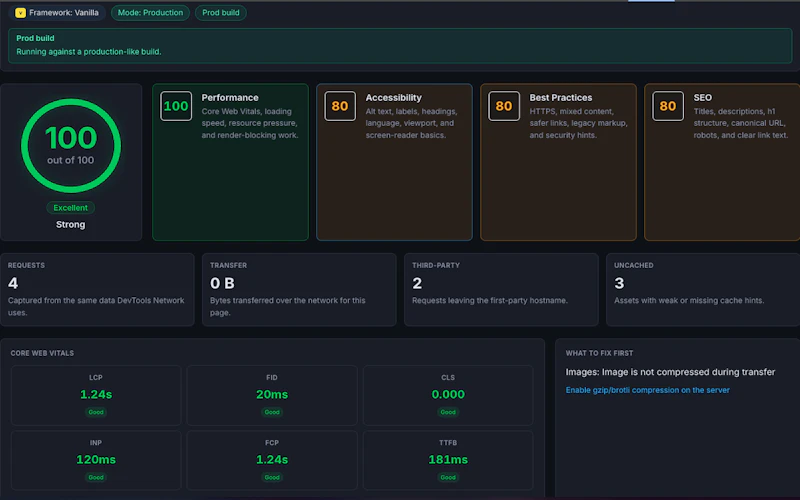The width and height of the screenshot is (800, 500).
Task: Open the Best Practices score card
Action: [x=558, y=162]
